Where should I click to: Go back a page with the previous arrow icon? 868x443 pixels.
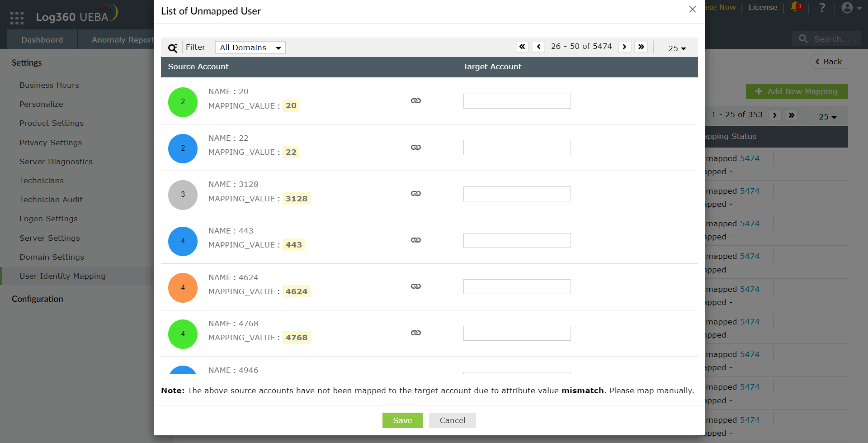[538, 46]
